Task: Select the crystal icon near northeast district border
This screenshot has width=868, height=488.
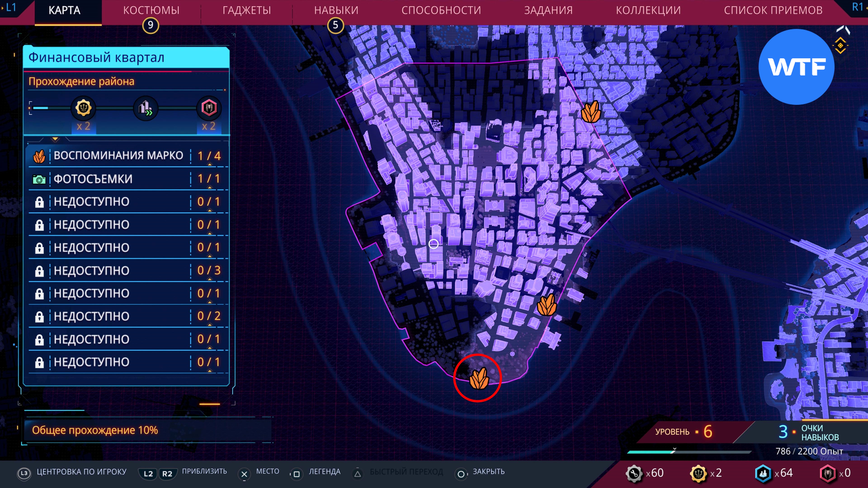Action: [591, 112]
